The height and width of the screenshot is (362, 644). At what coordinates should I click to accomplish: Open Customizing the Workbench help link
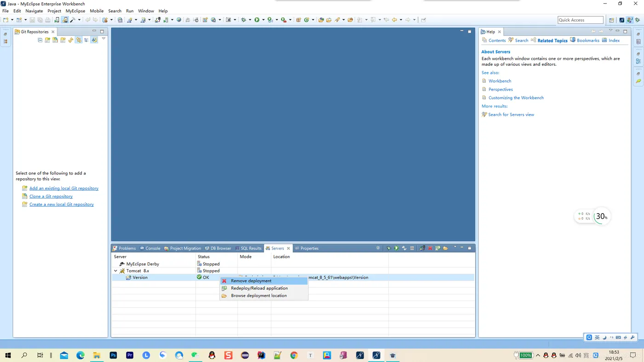coord(516,98)
